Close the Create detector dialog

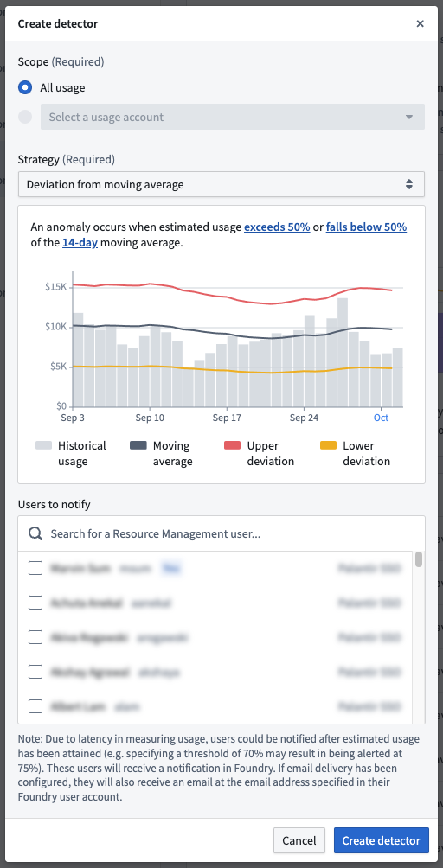coord(421,24)
